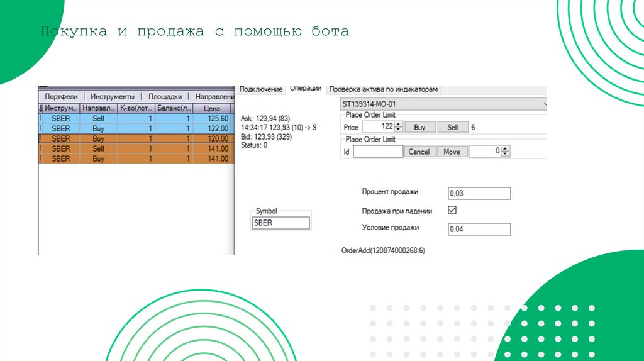
Task: Sort table by the Цена column header
Action: (211, 108)
